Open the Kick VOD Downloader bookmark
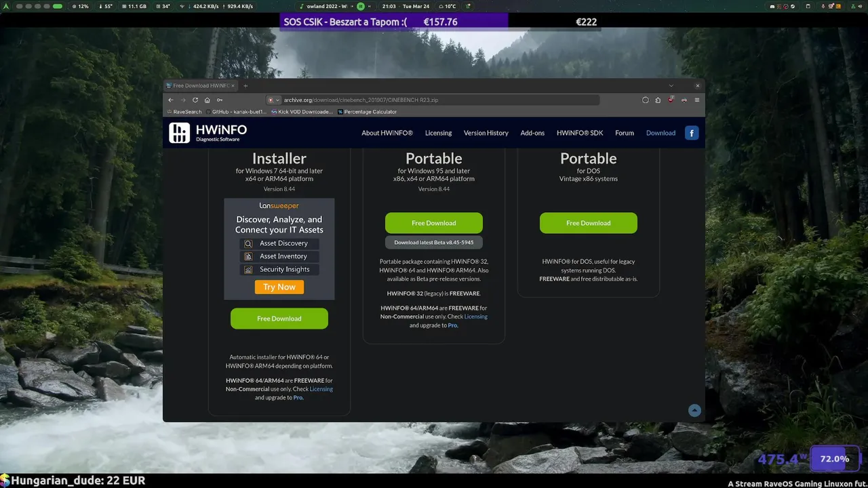Image resolution: width=868 pixels, height=488 pixels. click(x=302, y=112)
